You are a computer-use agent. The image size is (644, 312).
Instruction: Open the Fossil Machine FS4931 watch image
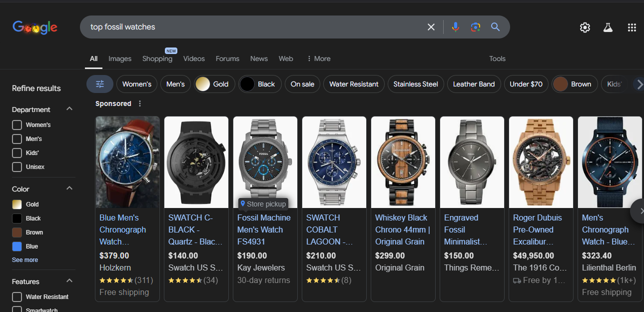tap(265, 162)
